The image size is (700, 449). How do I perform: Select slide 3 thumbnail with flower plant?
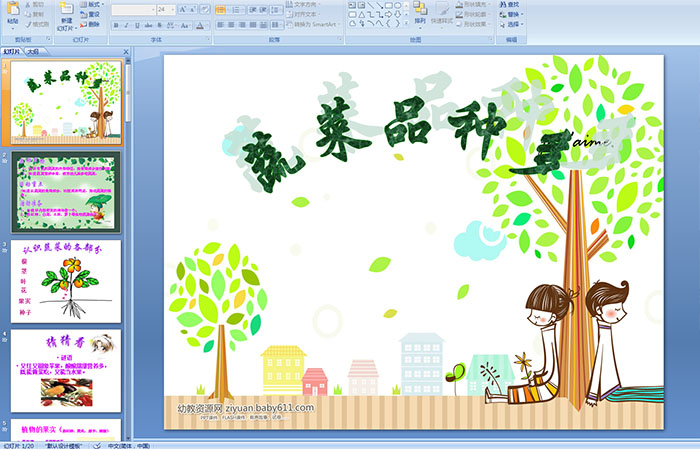pyautogui.click(x=66, y=281)
